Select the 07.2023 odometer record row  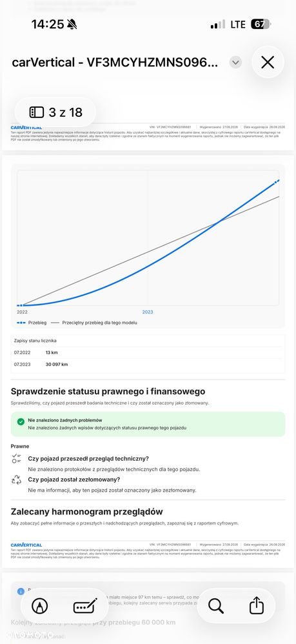(148, 365)
